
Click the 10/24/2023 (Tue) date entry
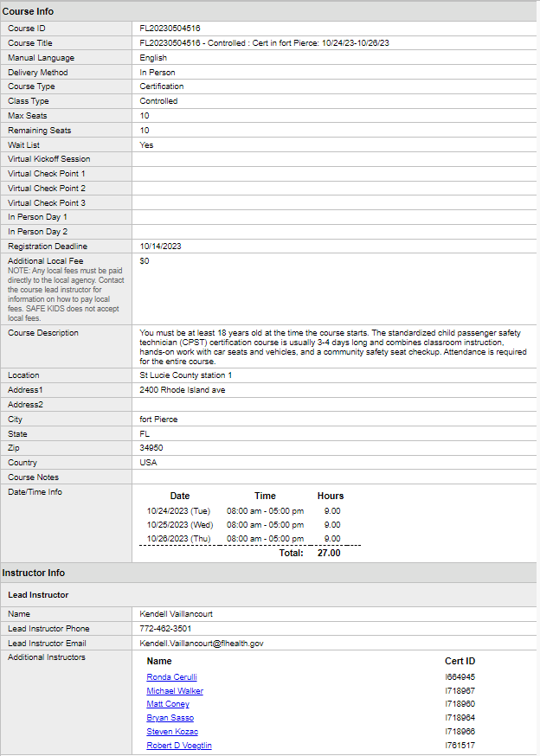point(178,511)
